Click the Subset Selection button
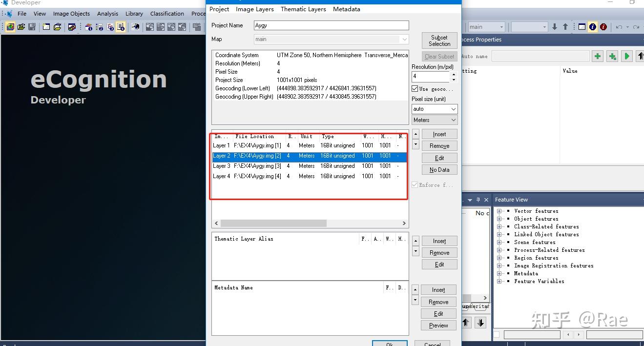 coord(439,41)
